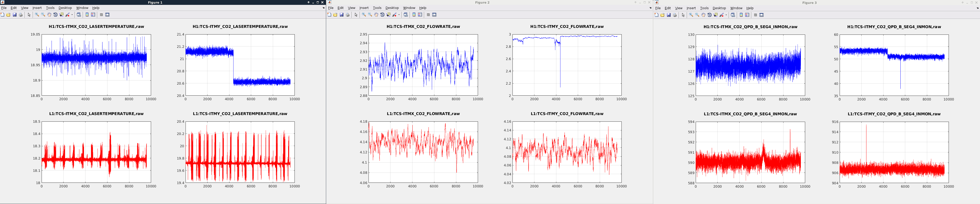
Task: Open the Tools menu in Figure 3
Action: click(704, 8)
